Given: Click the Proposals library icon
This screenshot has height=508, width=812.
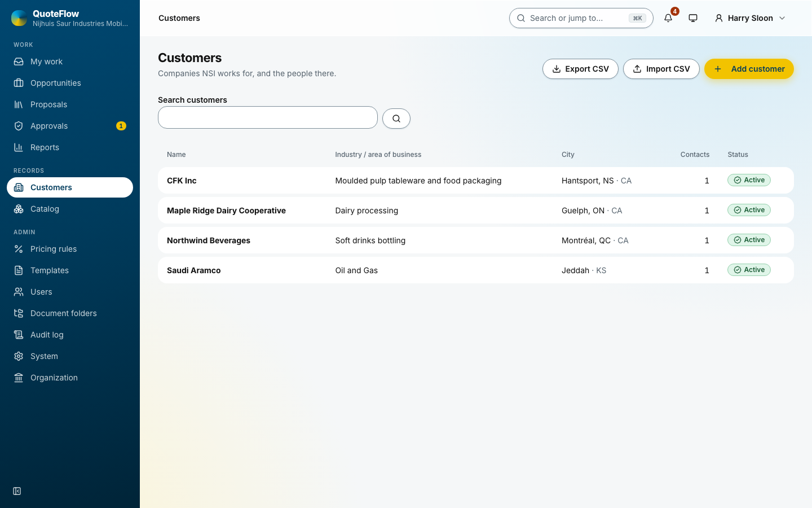Looking at the screenshot, I should coord(19,104).
